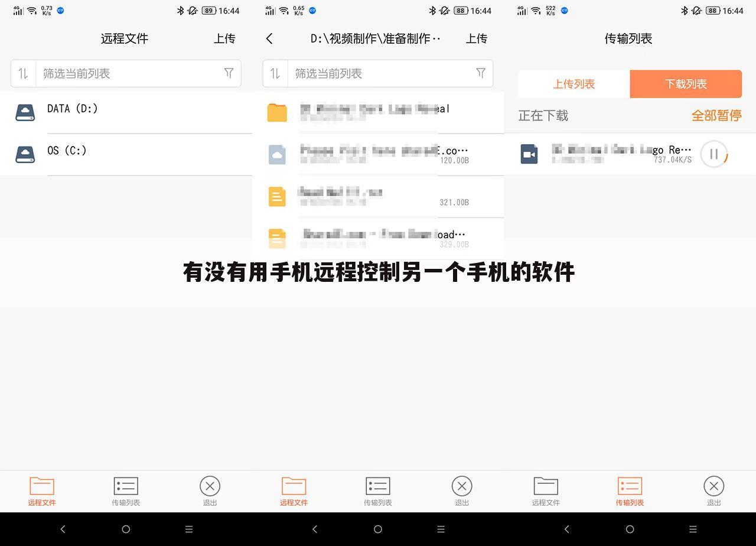This screenshot has width=756, height=546.
Task: Focus the 筛选当前列表 field in 远程文件 screen
Action: pyautogui.click(x=126, y=73)
